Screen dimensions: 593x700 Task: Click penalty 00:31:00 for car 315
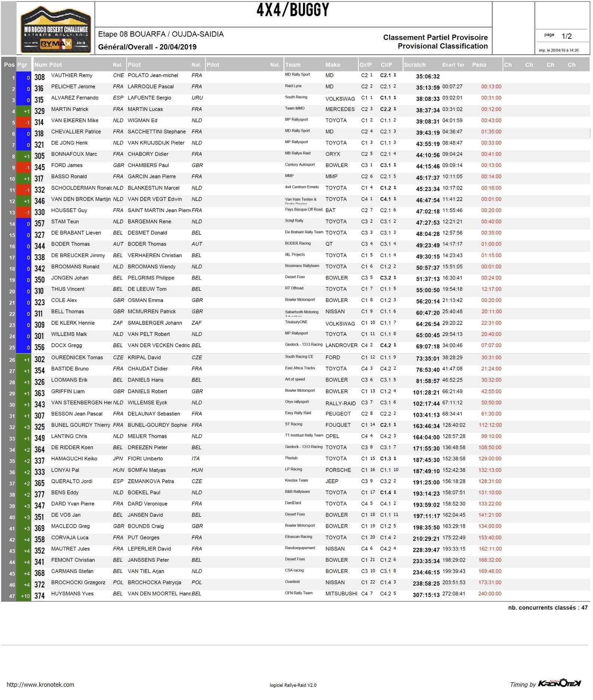click(491, 98)
